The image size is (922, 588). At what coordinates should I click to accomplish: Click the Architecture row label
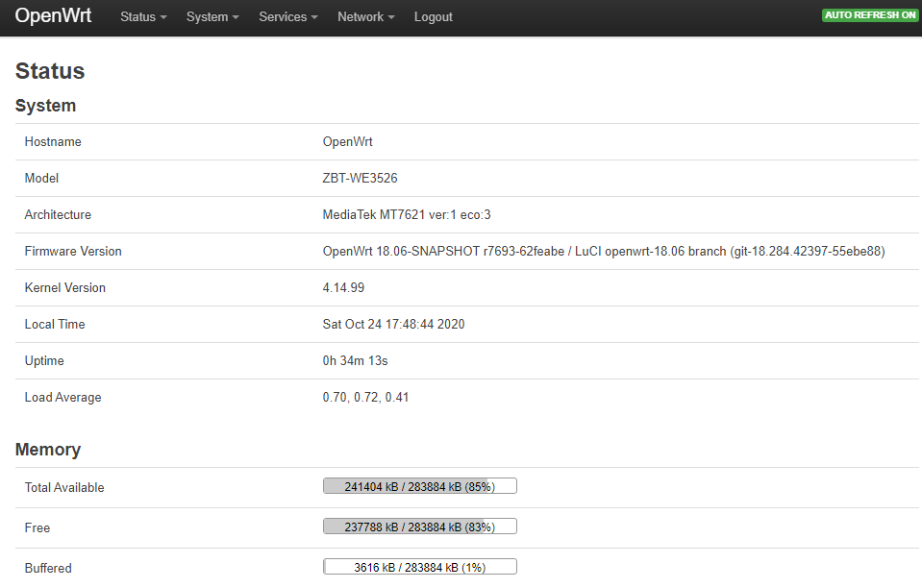pyautogui.click(x=58, y=214)
